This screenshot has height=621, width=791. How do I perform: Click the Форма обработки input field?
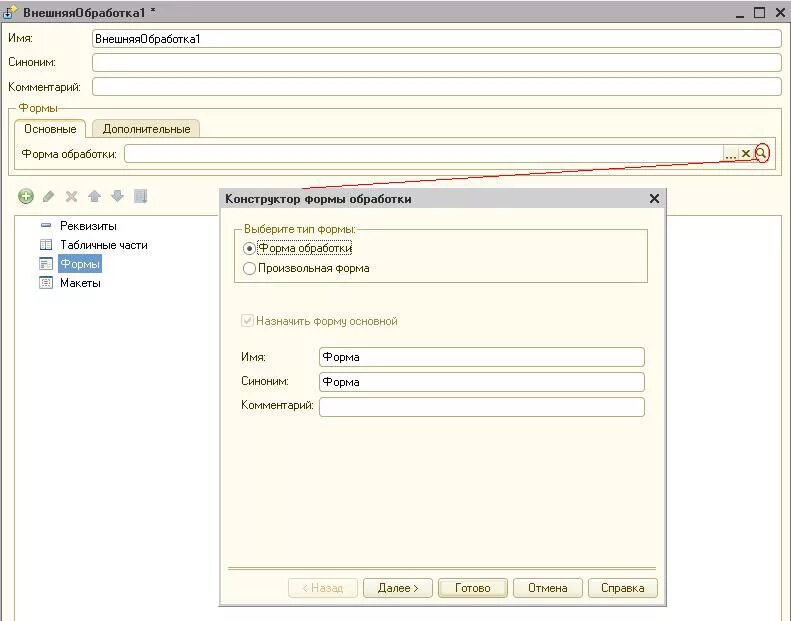(424, 153)
